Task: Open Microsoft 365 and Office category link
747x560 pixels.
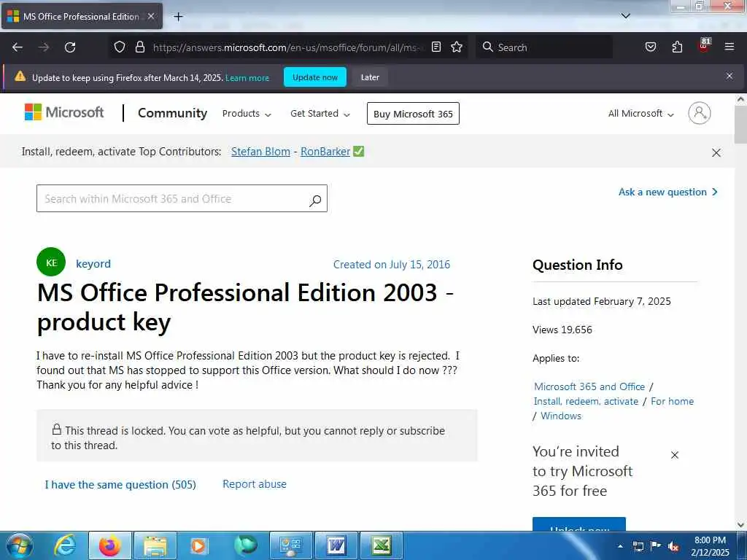Action: click(589, 386)
